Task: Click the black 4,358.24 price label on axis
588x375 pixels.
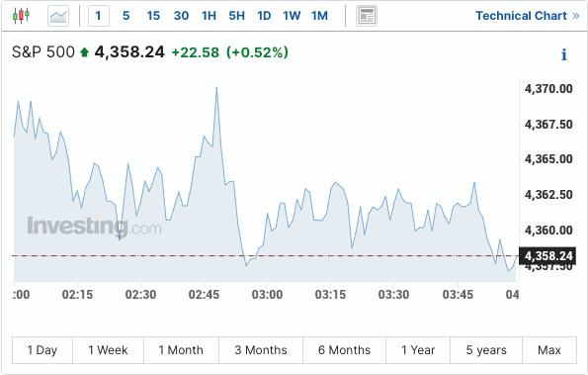Action: 547,256
